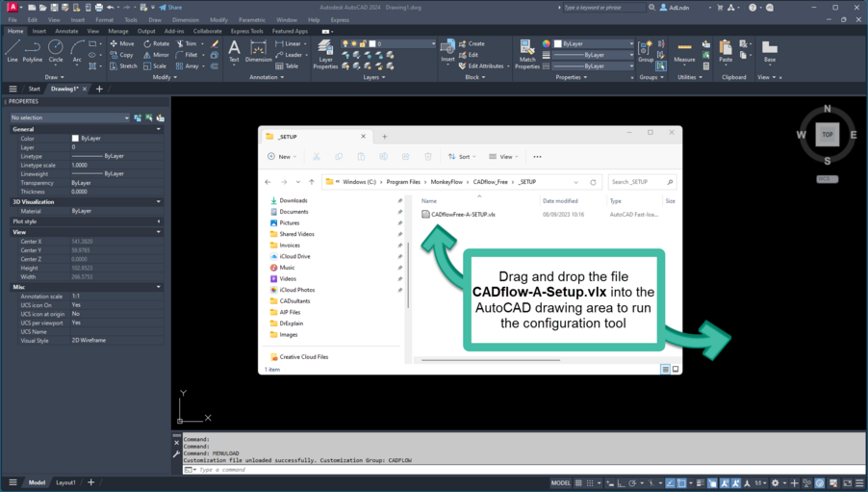The height and width of the screenshot is (492, 868).
Task: Open the No selection dropdown
Action: point(69,117)
